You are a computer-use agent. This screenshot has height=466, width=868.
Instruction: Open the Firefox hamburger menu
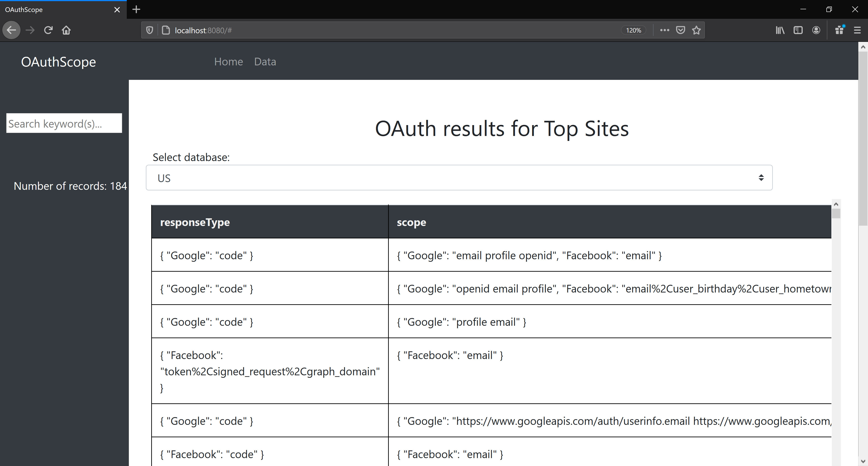[x=858, y=30]
